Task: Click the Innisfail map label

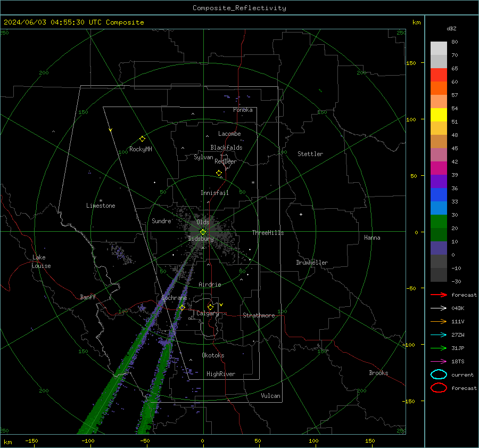Action: [214, 193]
